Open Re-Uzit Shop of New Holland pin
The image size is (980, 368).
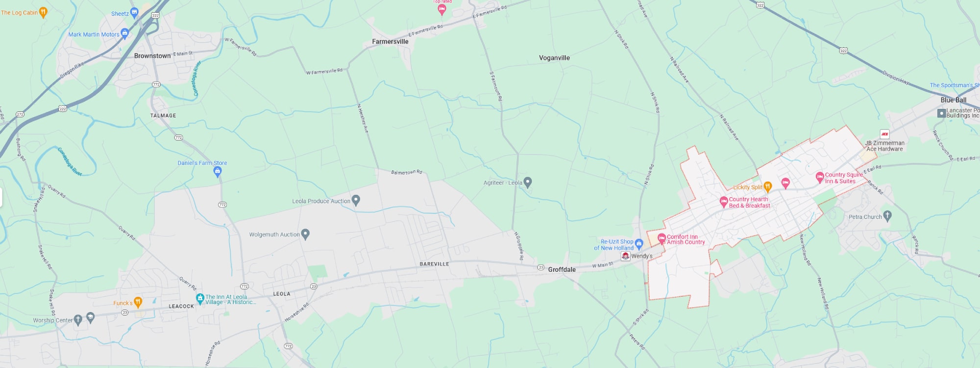638,244
